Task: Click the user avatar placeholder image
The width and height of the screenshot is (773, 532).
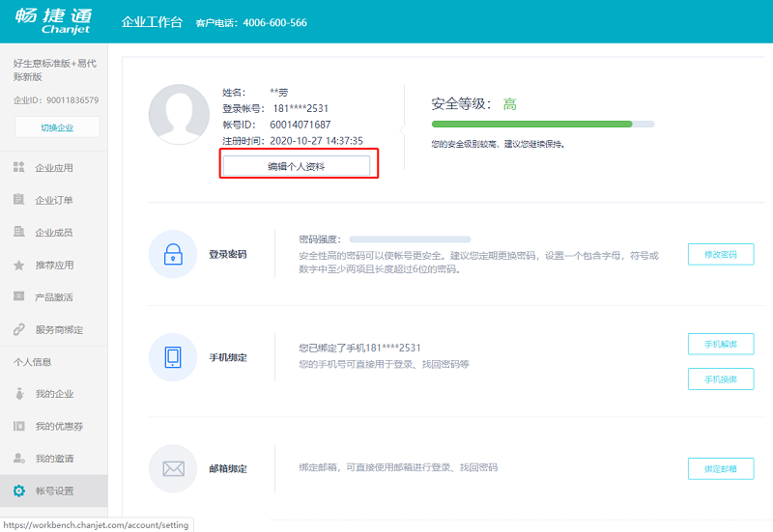Action: (x=179, y=114)
